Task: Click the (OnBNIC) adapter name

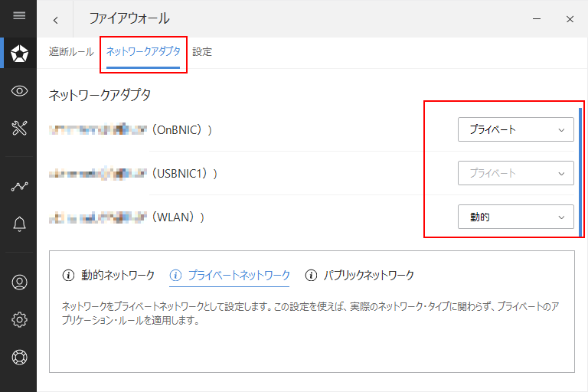Action: point(130,130)
